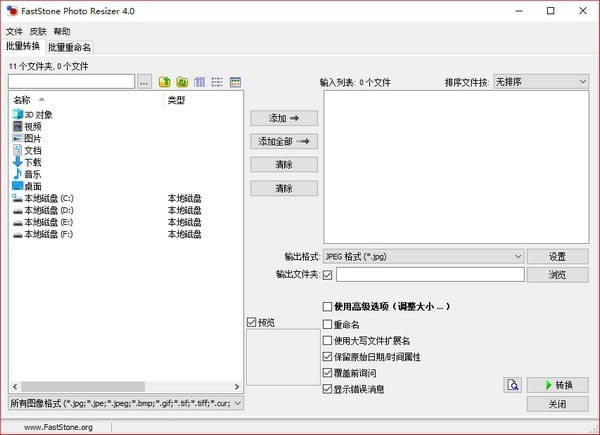Click the 输出文件夹 path input field
The image size is (600, 435).
pyautogui.click(x=430, y=274)
